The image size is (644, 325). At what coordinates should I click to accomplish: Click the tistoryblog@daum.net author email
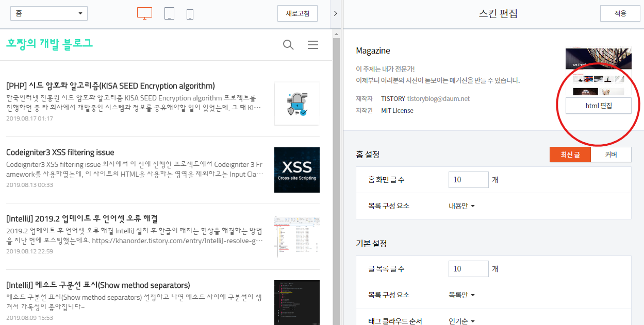438,98
